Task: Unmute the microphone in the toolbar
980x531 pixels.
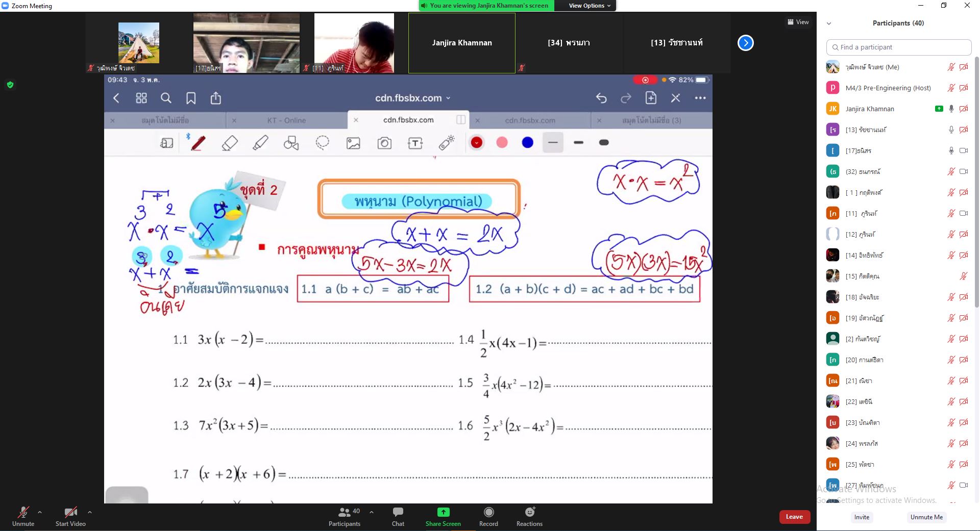Action: 23,513
